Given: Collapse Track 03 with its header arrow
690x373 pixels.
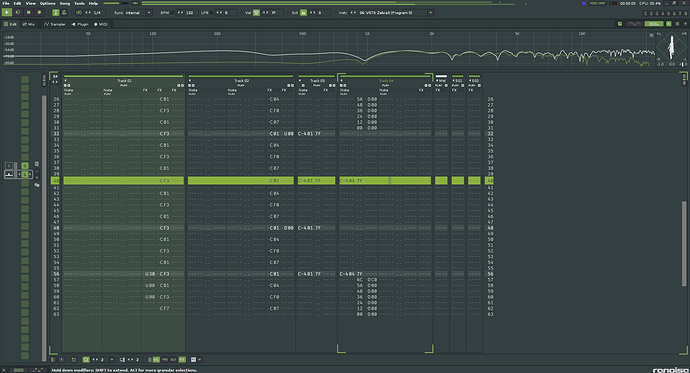Looking at the screenshot, I should pos(300,80).
